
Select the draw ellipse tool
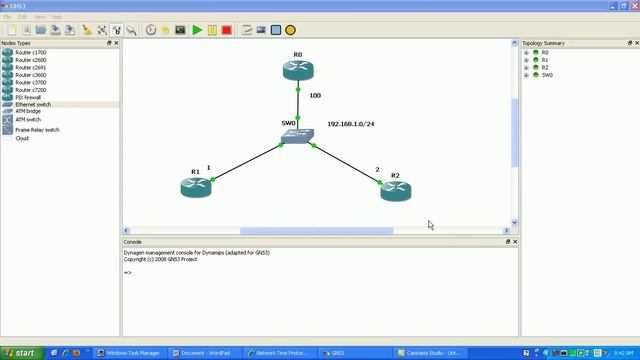[290, 30]
